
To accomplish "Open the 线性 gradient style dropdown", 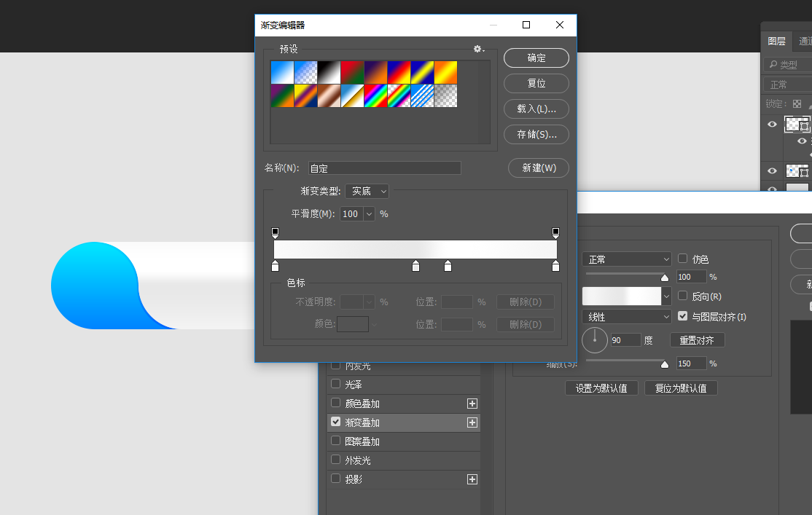I will click(627, 316).
